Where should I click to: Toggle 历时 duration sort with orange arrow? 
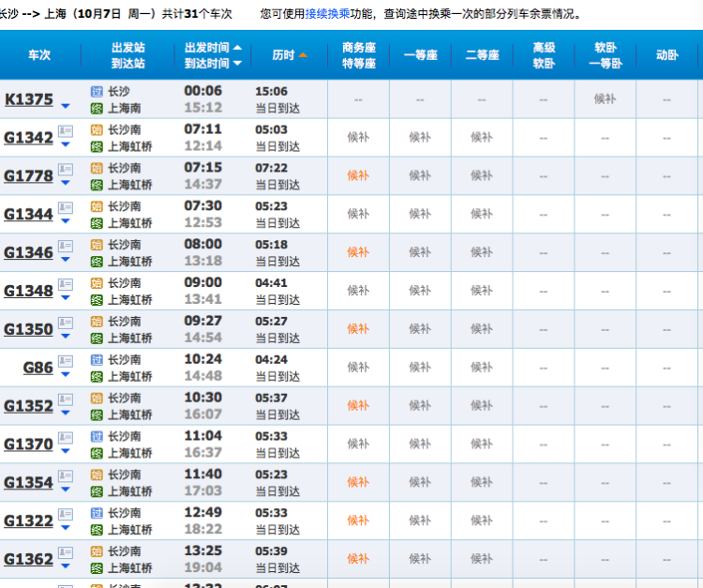point(303,55)
